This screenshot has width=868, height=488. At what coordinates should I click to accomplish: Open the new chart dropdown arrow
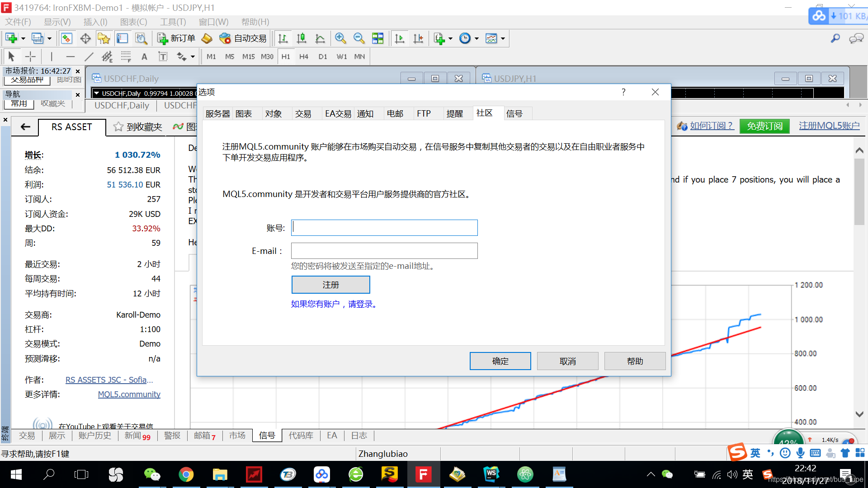(x=23, y=38)
